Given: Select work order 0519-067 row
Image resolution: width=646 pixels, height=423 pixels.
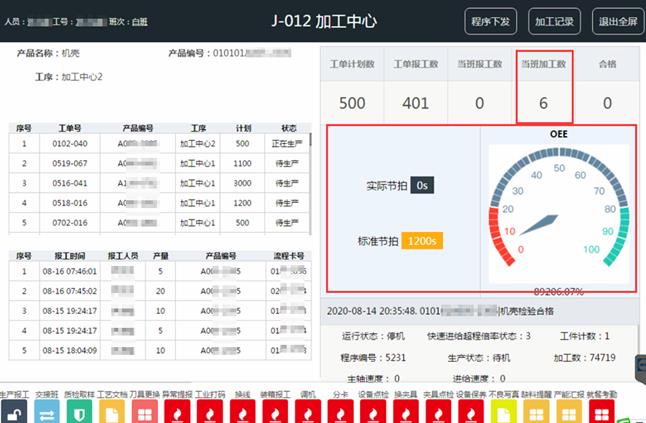Looking at the screenshot, I should [x=159, y=164].
